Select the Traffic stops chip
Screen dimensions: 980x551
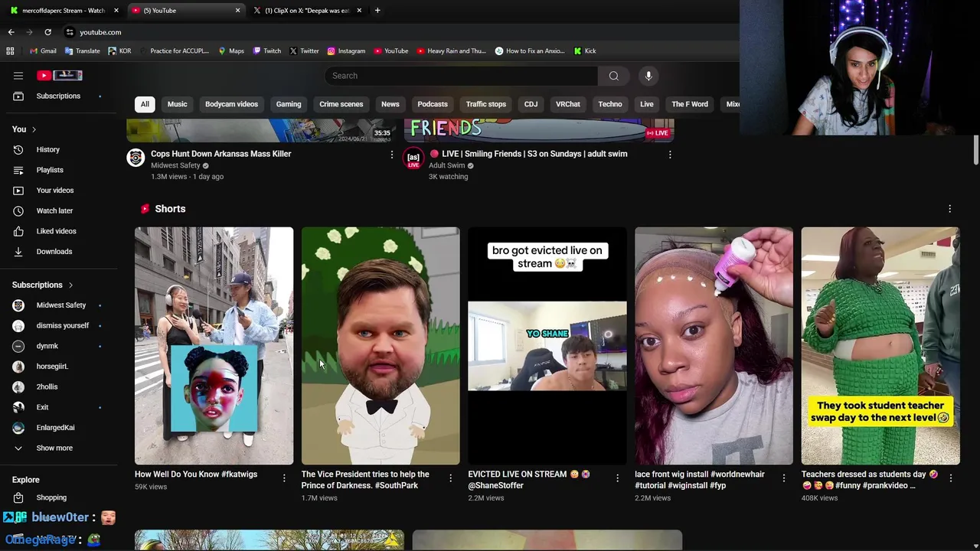[x=486, y=104]
